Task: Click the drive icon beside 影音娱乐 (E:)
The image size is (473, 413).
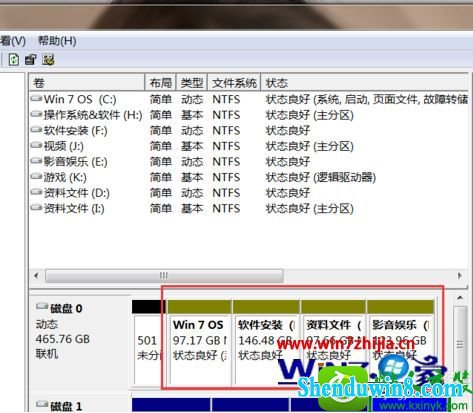Action: [x=36, y=161]
